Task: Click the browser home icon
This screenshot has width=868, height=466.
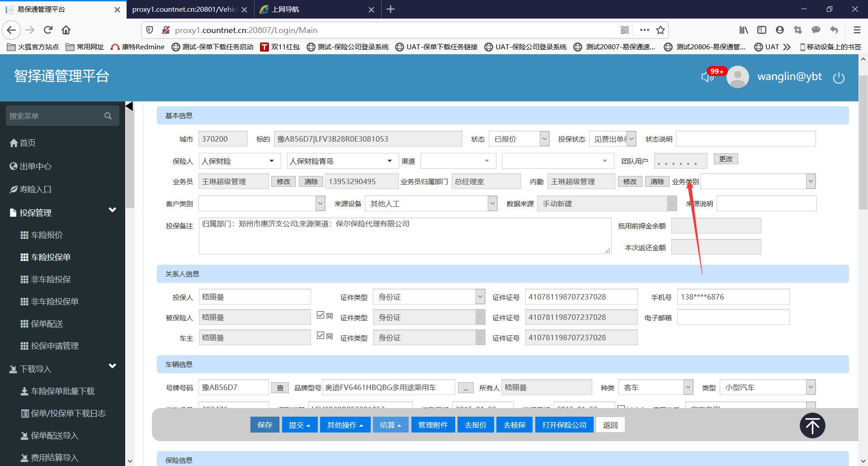Action: (x=66, y=30)
